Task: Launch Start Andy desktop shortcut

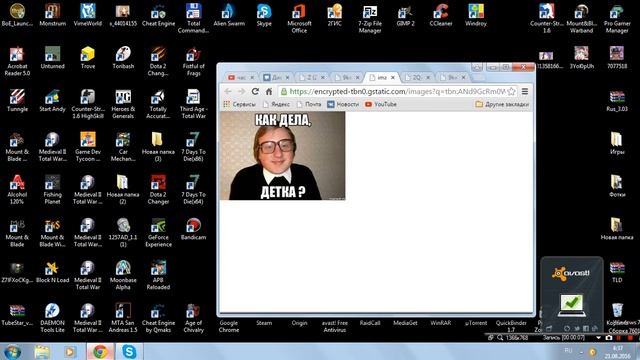Action: [x=52, y=100]
